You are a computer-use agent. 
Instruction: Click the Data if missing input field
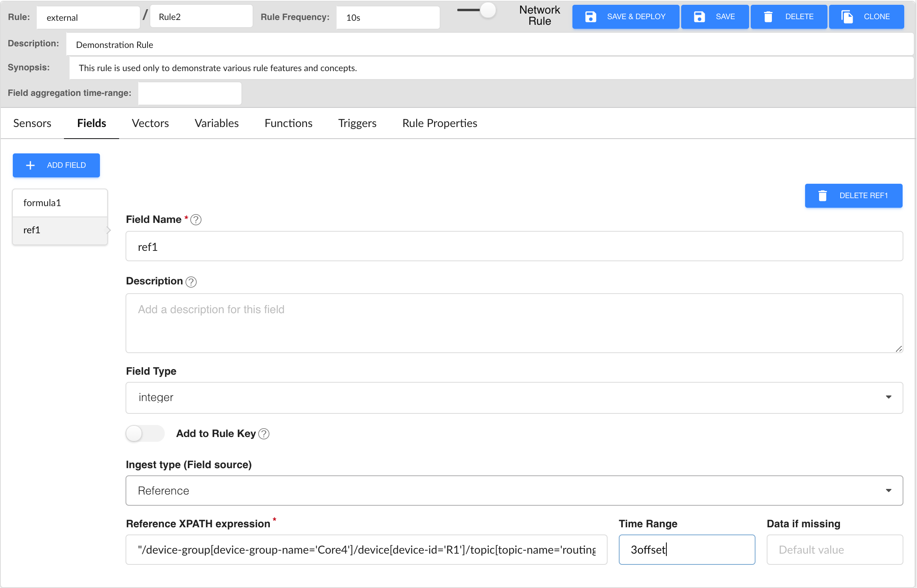click(834, 550)
